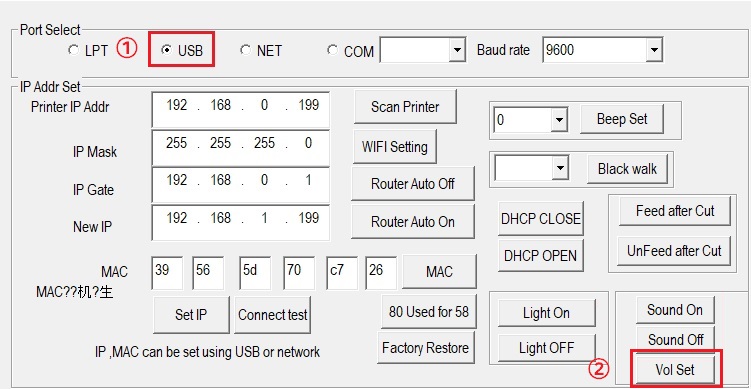Click the 'IP ,MAC can be set using USB or network' note
Image resolution: width=751 pixels, height=389 pixels.
pos(207,352)
